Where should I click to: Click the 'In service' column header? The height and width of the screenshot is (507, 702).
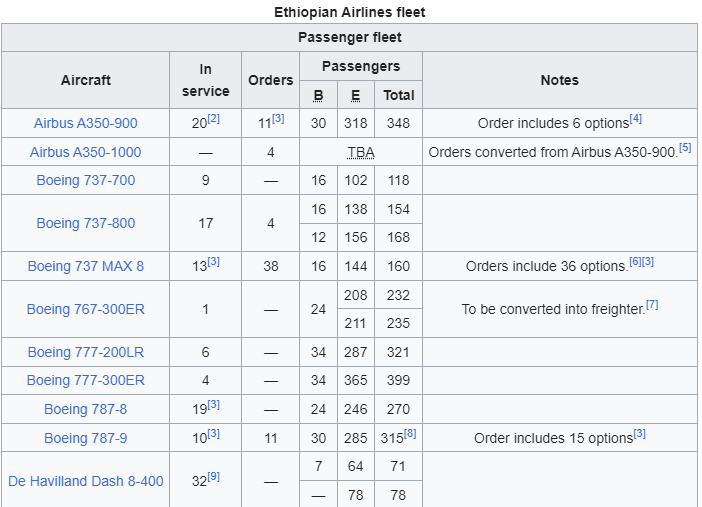[205, 80]
